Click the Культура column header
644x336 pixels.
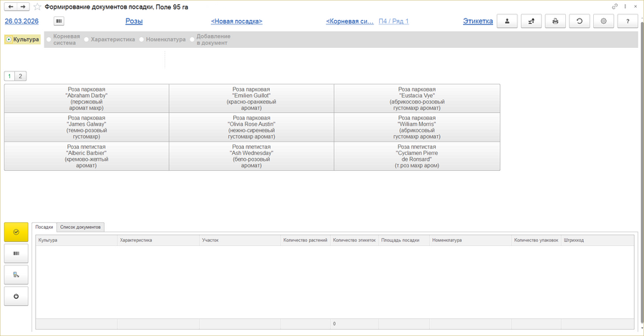tap(77, 240)
